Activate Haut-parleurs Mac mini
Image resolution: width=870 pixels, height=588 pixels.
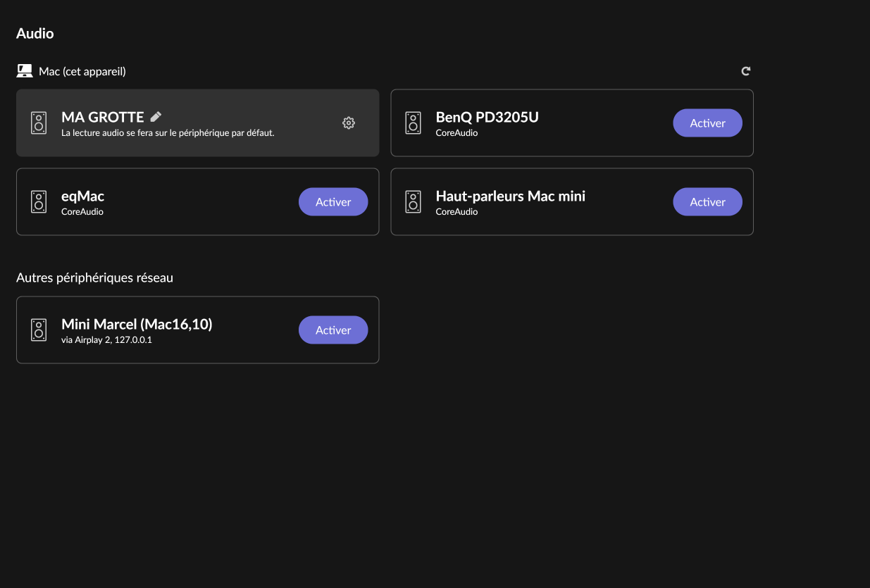[708, 202]
